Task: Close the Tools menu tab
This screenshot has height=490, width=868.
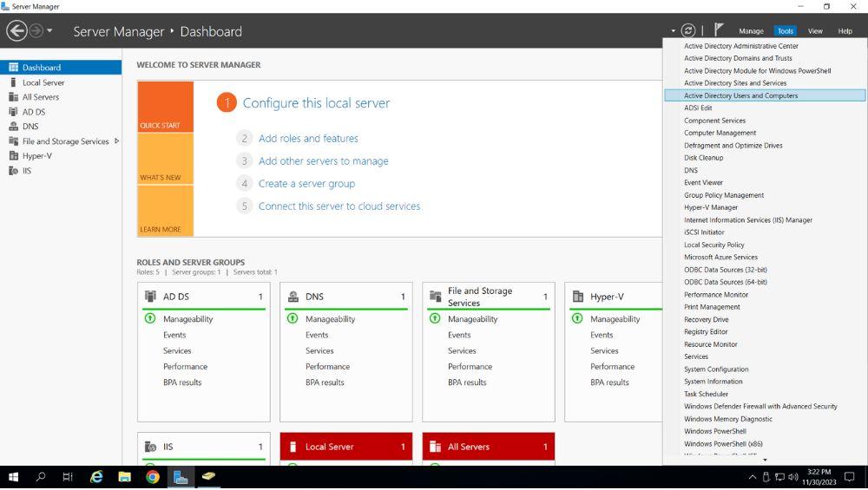Action: click(x=785, y=31)
